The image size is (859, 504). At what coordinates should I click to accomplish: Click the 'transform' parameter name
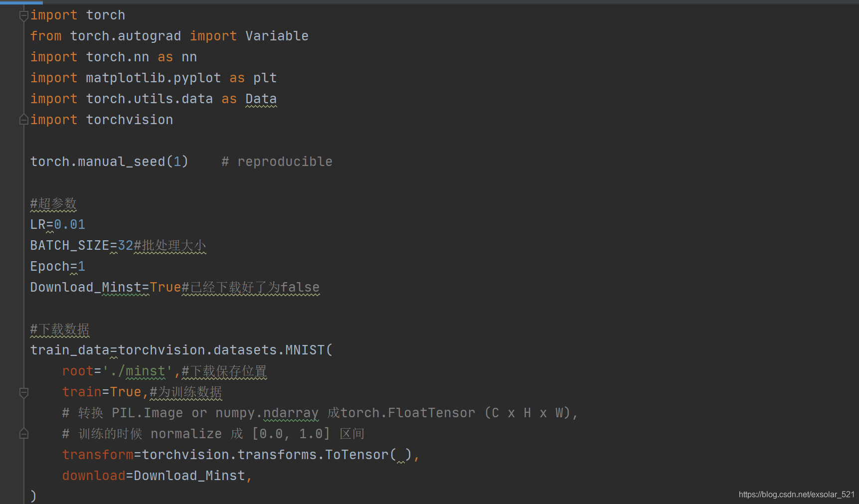(98, 455)
